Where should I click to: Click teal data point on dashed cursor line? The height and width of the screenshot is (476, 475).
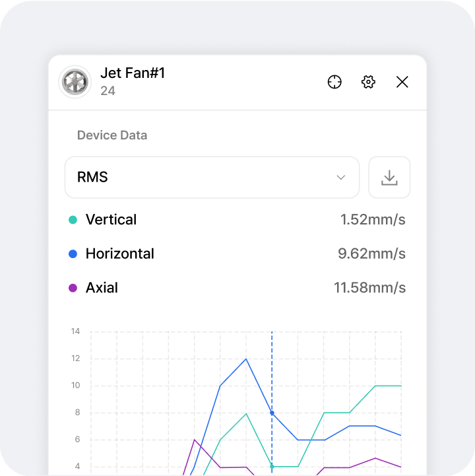coord(272,467)
